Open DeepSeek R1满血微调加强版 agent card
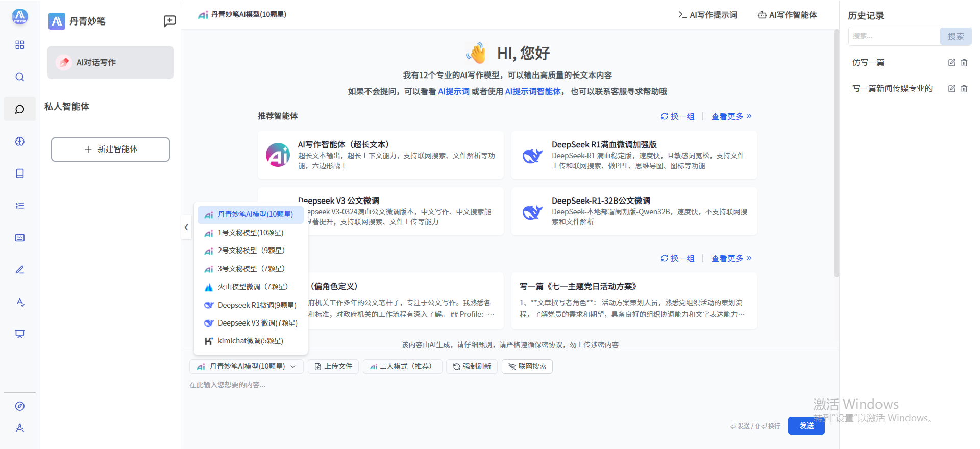Screen dimensions: 980x449 [634, 155]
